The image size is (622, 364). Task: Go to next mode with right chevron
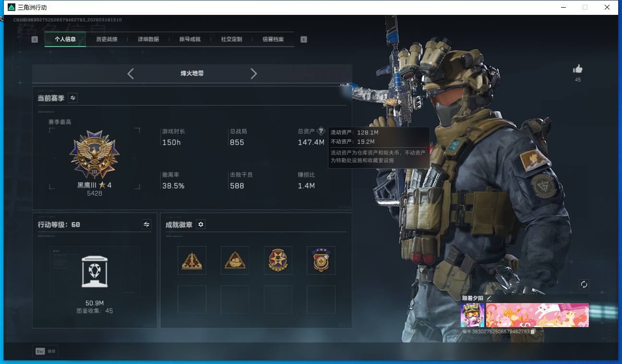pos(254,73)
